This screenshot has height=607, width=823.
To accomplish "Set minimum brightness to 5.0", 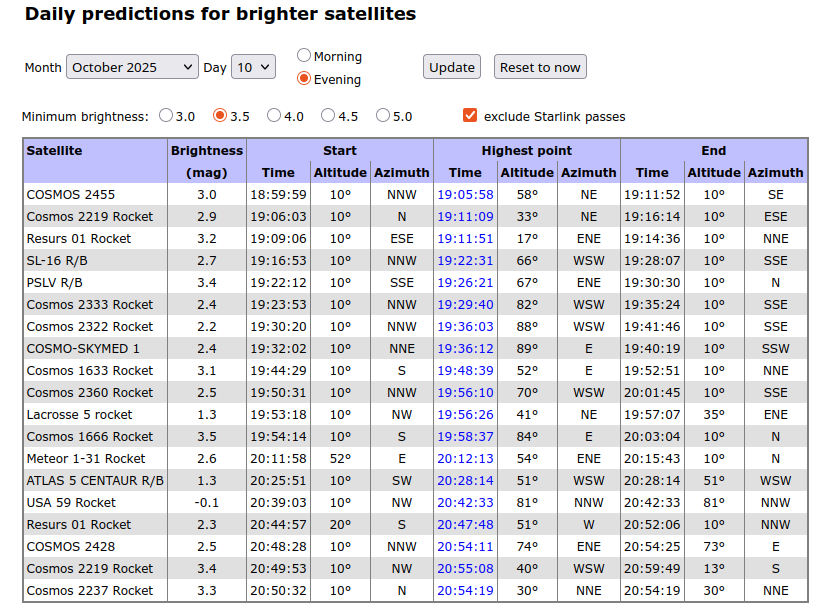I will pyautogui.click(x=383, y=116).
